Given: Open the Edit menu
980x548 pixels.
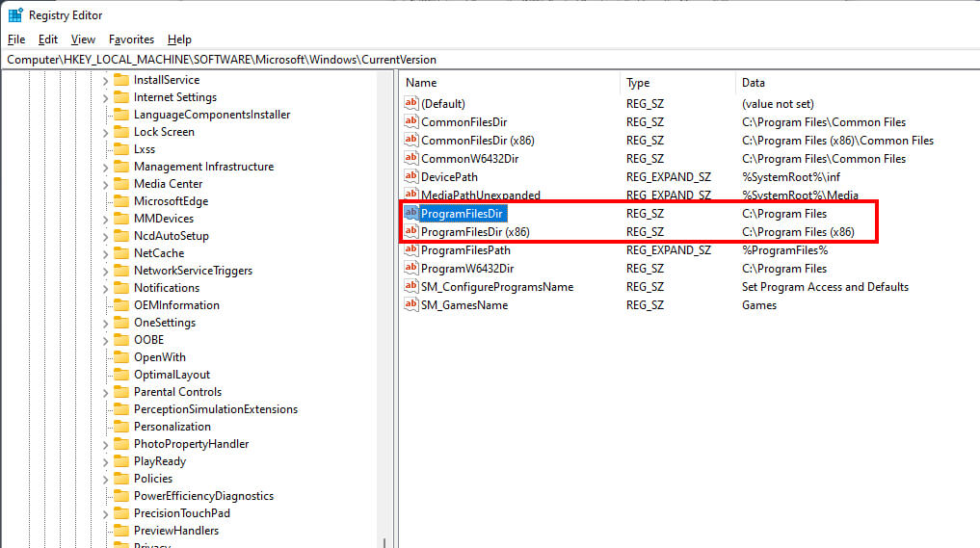Looking at the screenshot, I should pyautogui.click(x=47, y=39).
